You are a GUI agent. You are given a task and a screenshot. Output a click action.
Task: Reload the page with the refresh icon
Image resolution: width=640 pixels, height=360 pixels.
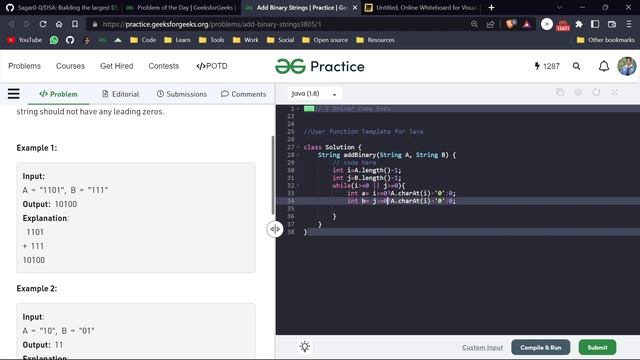tap(43, 24)
